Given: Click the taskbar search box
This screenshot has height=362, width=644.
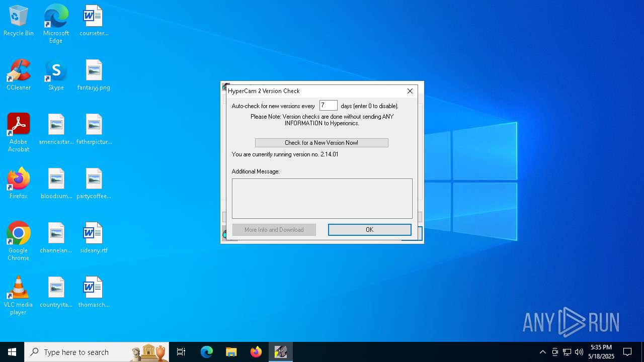Looking at the screenshot, I should pyautogui.click(x=97, y=352).
